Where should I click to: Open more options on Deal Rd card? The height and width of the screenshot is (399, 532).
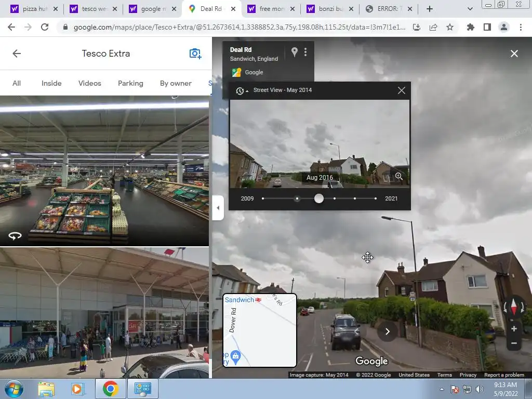[305, 52]
